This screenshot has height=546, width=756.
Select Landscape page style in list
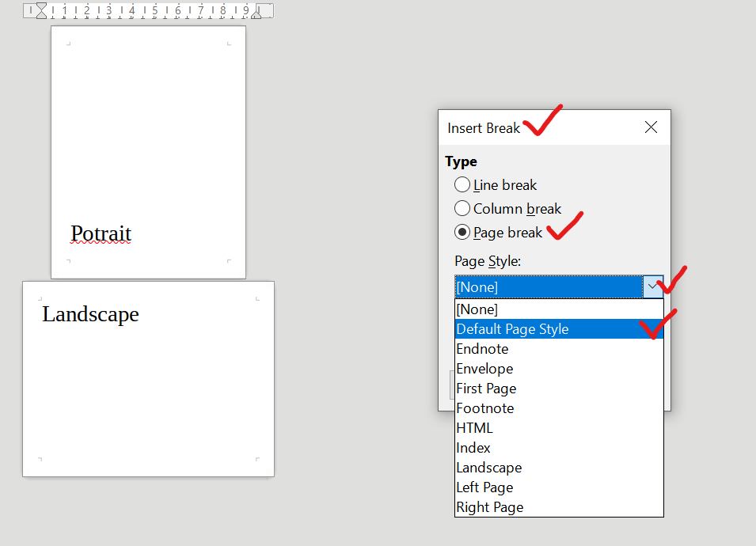560,468
